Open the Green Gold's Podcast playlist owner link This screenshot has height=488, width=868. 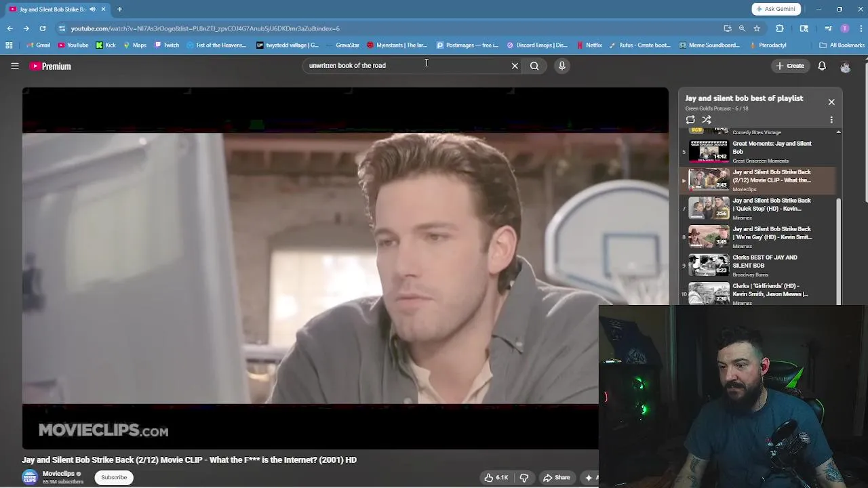click(708, 108)
